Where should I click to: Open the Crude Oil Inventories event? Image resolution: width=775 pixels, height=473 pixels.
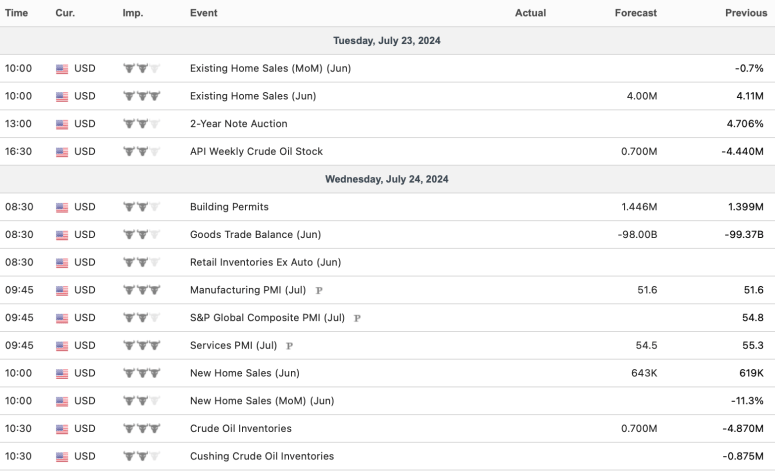click(x=241, y=428)
